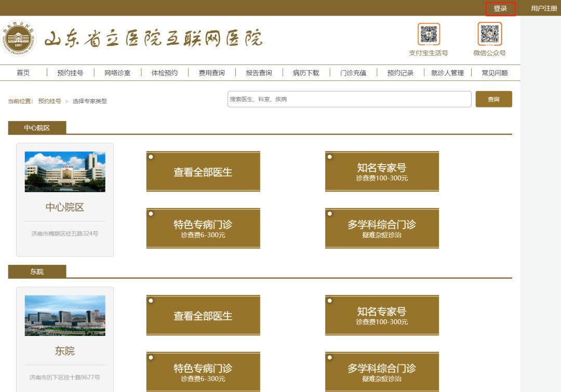This screenshot has height=392, width=561.
Task: Open the 网络诊室 menu item
Action: pyautogui.click(x=117, y=73)
